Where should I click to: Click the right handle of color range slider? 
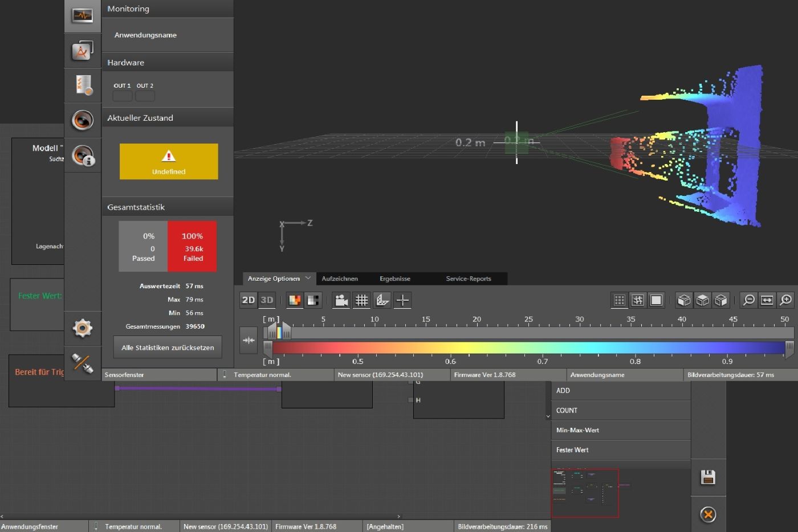pyautogui.click(x=789, y=348)
